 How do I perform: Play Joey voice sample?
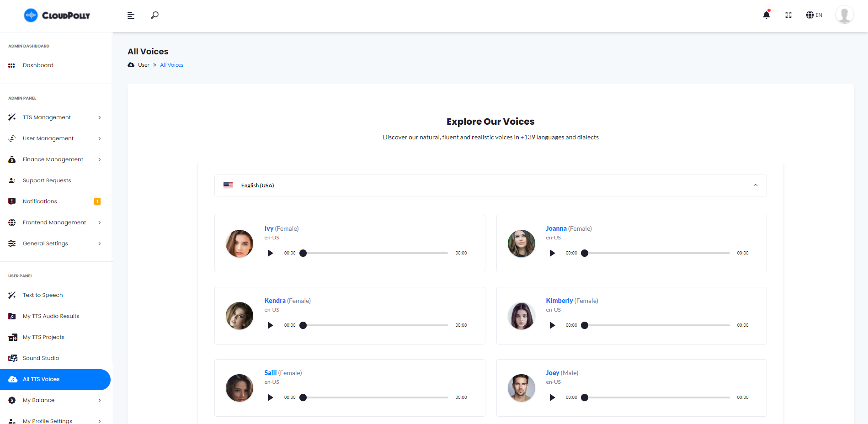pyautogui.click(x=552, y=397)
